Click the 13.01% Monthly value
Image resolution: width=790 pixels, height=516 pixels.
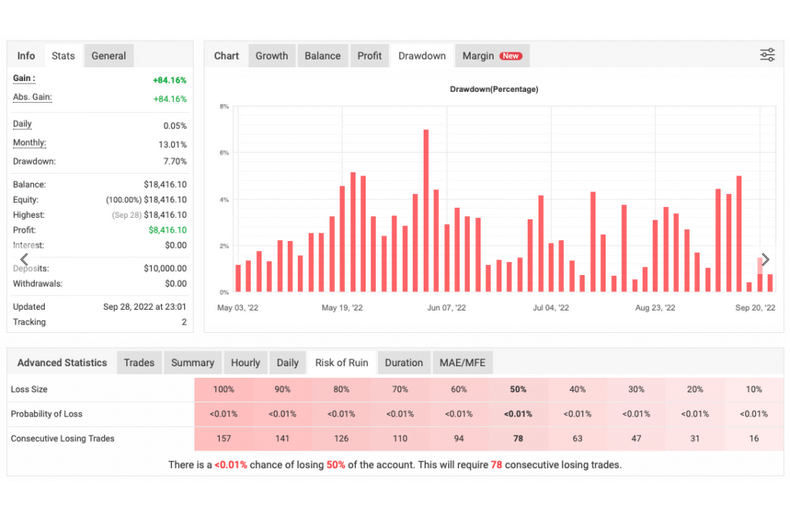(x=172, y=145)
